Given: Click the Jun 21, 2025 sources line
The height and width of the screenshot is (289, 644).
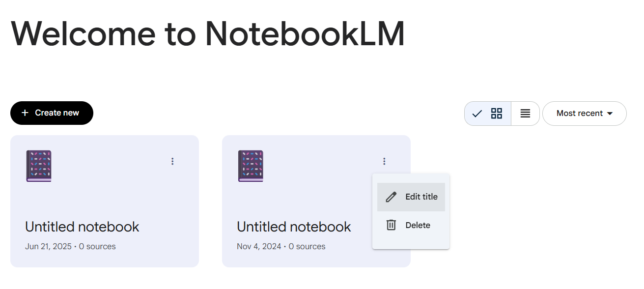Looking at the screenshot, I should [70, 246].
